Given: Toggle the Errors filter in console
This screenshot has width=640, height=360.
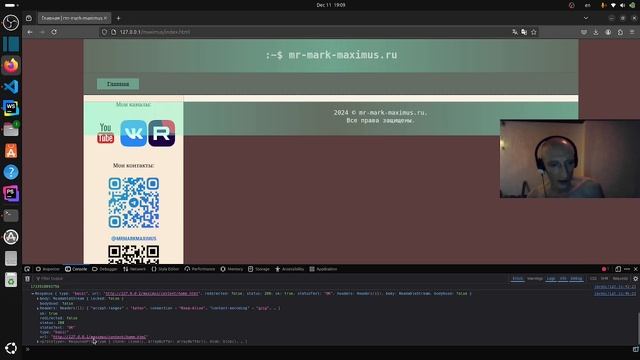Looking at the screenshot, I should [517, 279].
